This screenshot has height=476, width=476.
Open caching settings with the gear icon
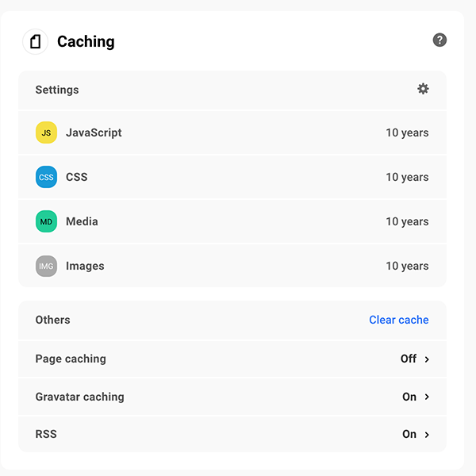tap(423, 89)
